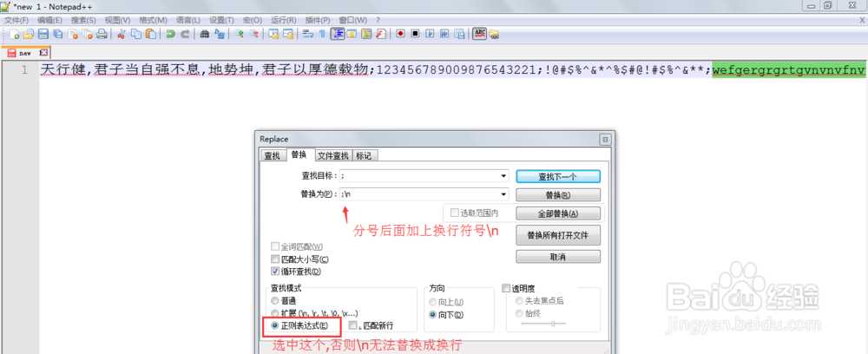The height and width of the screenshot is (354, 868).
Task: Open the 语言(L) menu
Action: (188, 20)
